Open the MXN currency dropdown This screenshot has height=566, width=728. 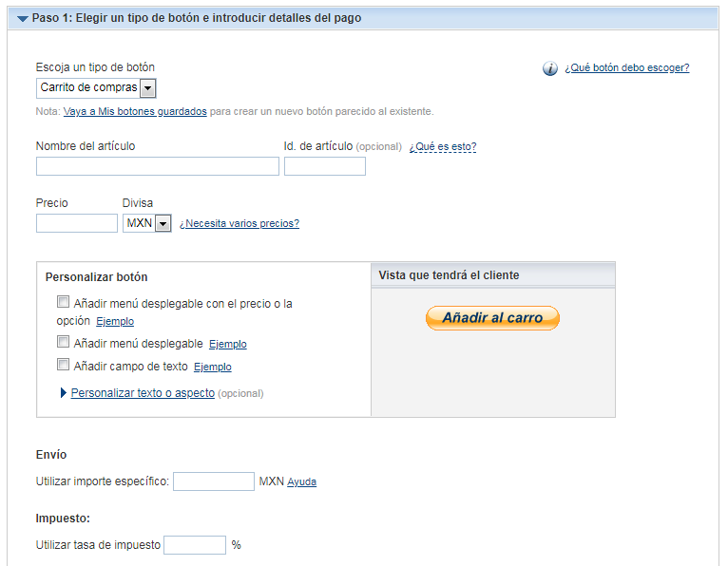(x=147, y=223)
